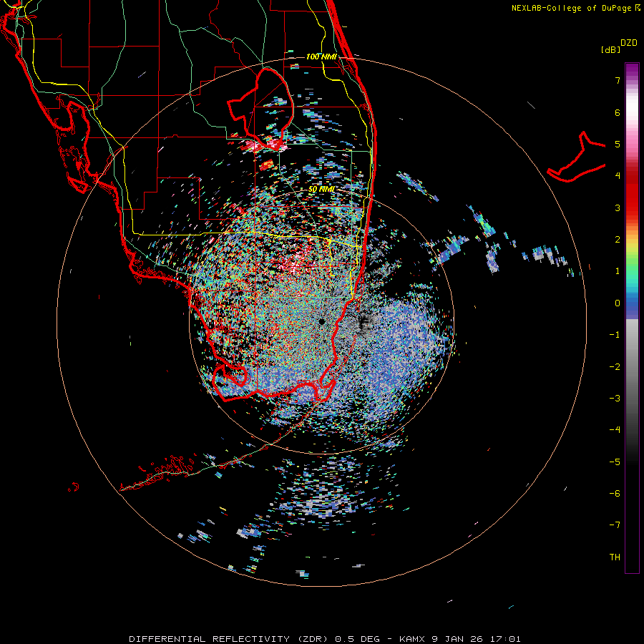This screenshot has height=644, width=644.
Task: Click the DZD color bar title
Action: pos(629,43)
